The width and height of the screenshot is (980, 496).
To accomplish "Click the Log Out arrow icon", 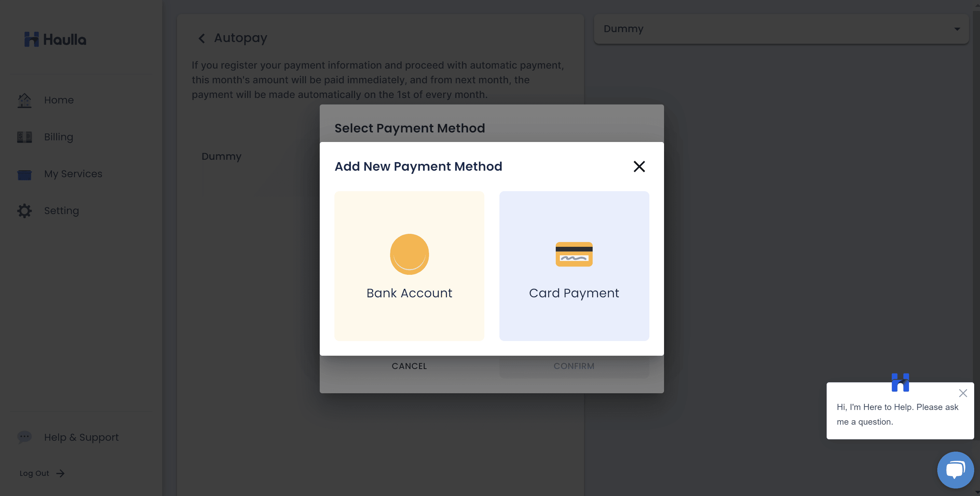I will (x=60, y=473).
